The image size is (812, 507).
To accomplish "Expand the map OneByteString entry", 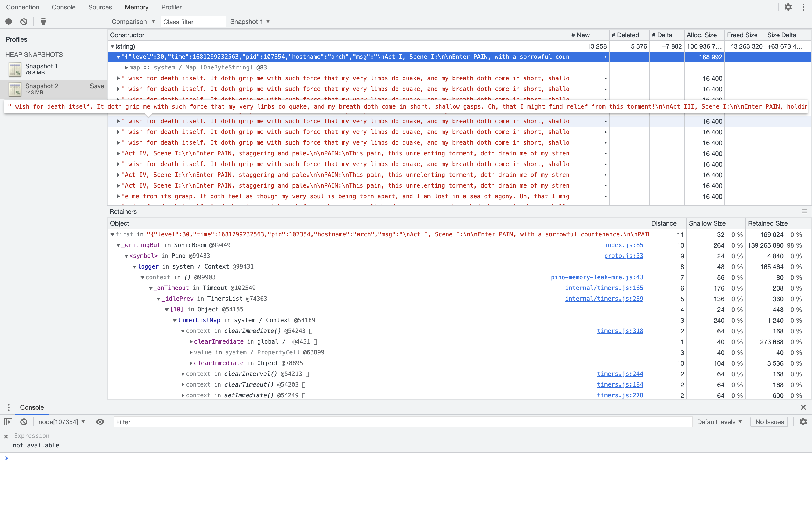I will pos(126,67).
